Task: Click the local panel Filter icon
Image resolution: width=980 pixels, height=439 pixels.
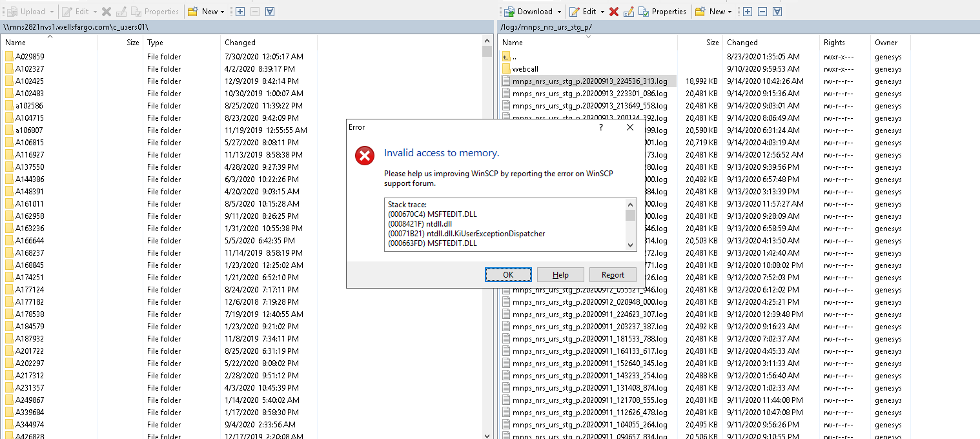Action: tap(270, 12)
